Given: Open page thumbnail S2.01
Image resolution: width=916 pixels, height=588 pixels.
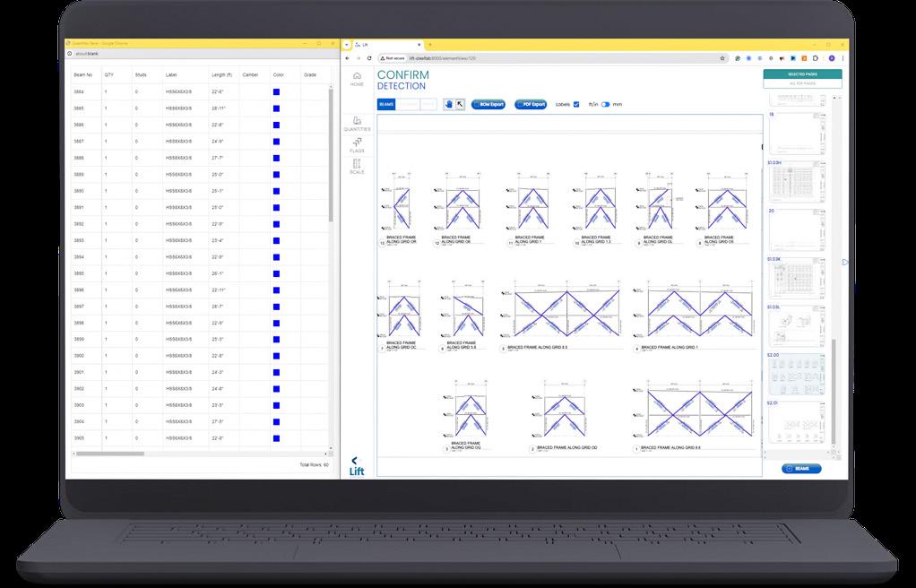Looking at the screenshot, I should [796, 422].
